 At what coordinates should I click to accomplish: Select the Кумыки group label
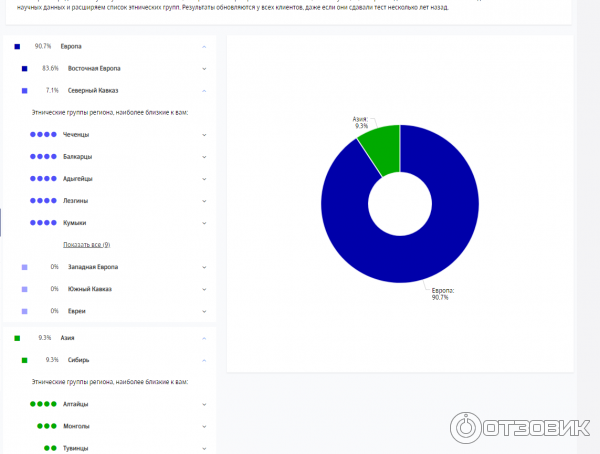75,223
